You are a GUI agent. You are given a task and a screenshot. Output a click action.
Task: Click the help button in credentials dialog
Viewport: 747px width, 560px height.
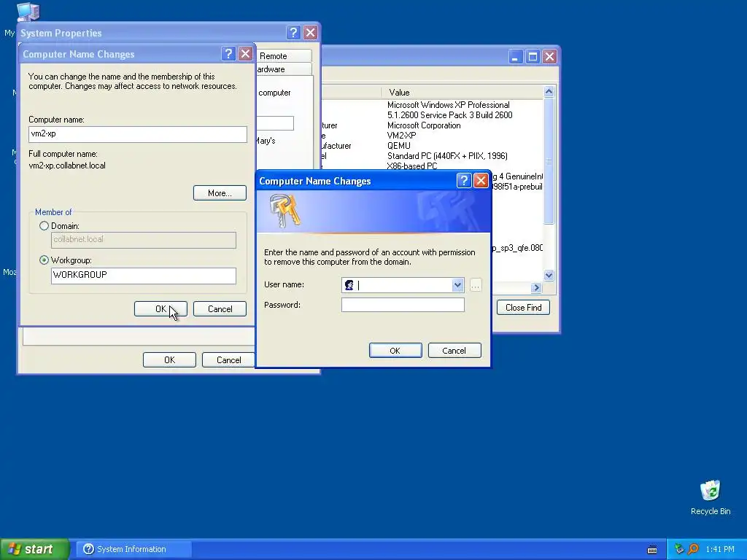(463, 181)
